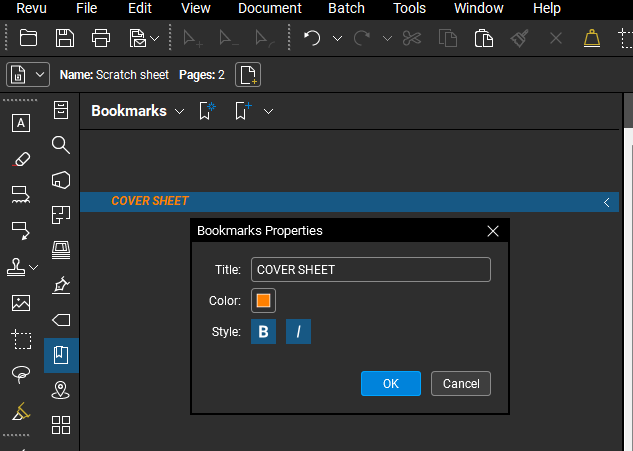Click the Print icon
This screenshot has width=633, height=451.
click(101, 38)
